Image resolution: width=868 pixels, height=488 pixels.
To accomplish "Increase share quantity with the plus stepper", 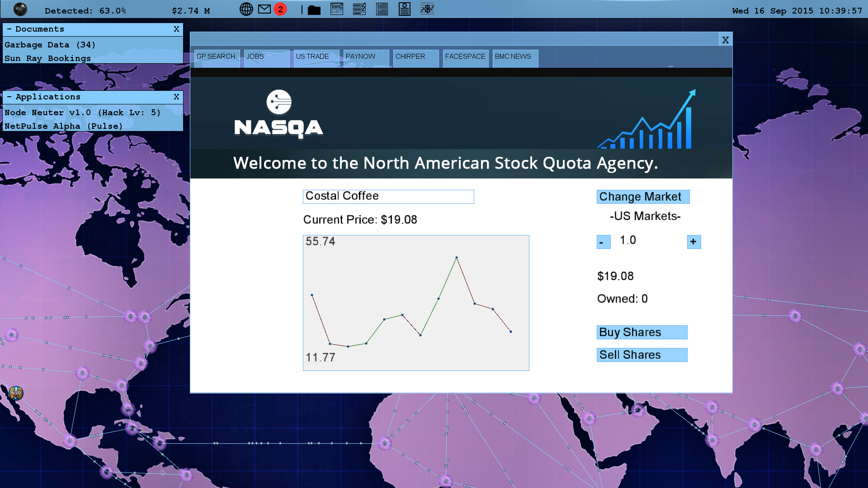I will tap(693, 241).
